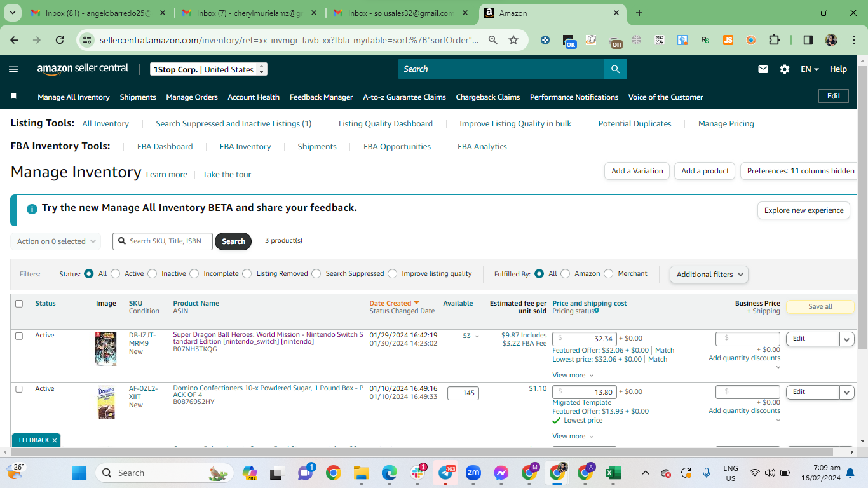Open the messages envelope icon
This screenshot has height=488, width=868.
click(763, 69)
